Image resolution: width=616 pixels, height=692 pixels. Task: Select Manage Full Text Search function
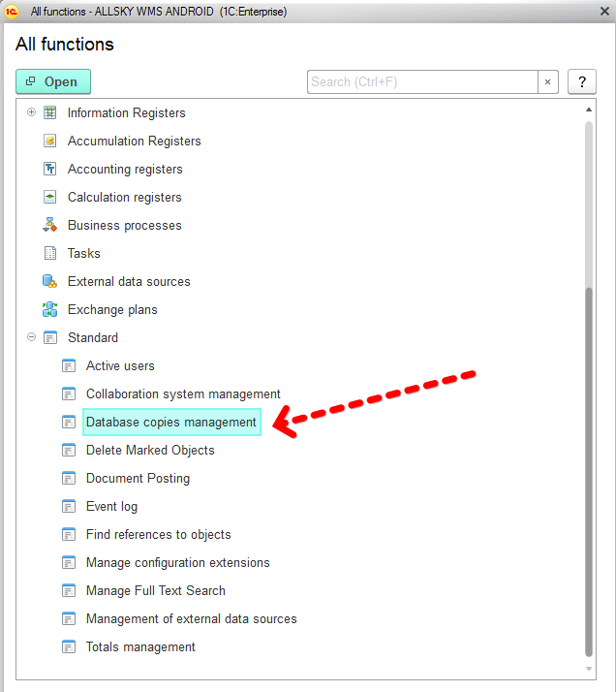(x=156, y=590)
